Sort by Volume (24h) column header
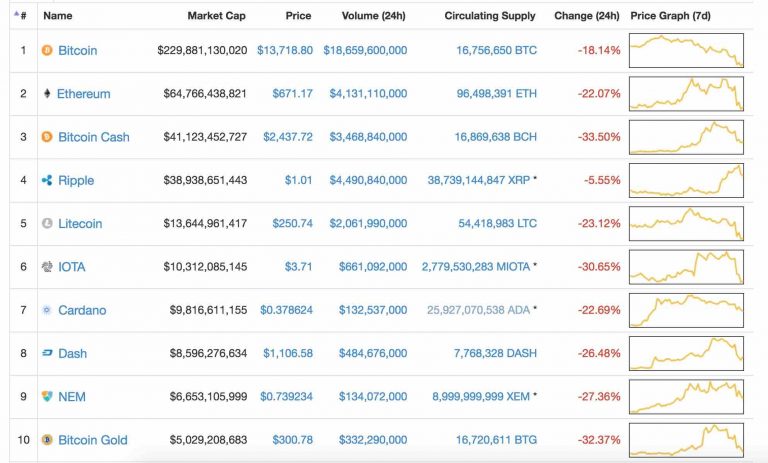This screenshot has width=768, height=463. pos(364,16)
